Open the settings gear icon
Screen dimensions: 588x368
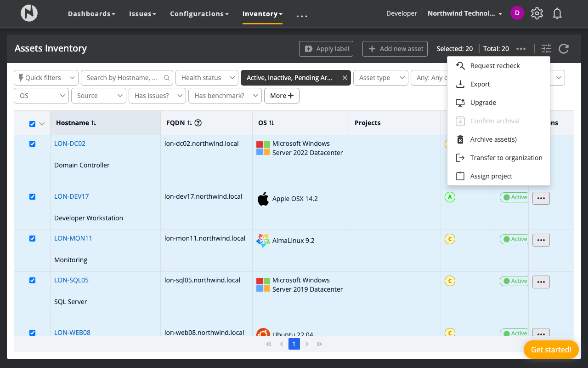(537, 13)
